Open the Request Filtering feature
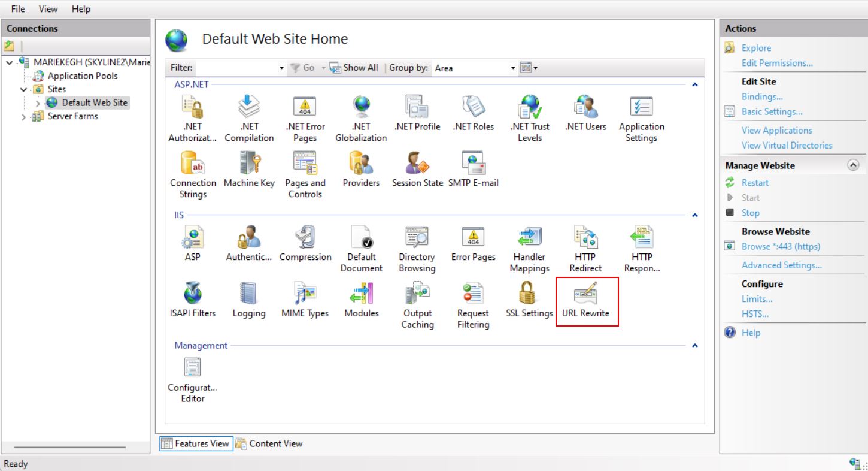 pyautogui.click(x=474, y=306)
